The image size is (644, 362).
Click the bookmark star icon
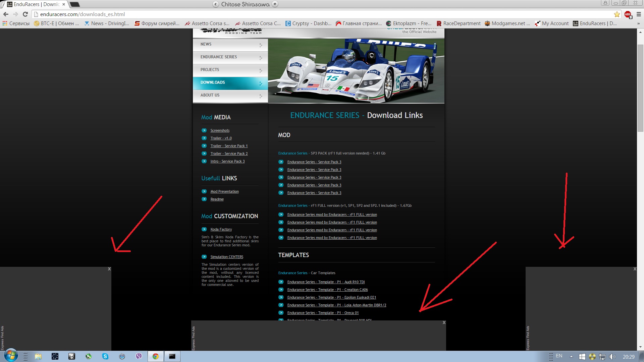coord(617,14)
